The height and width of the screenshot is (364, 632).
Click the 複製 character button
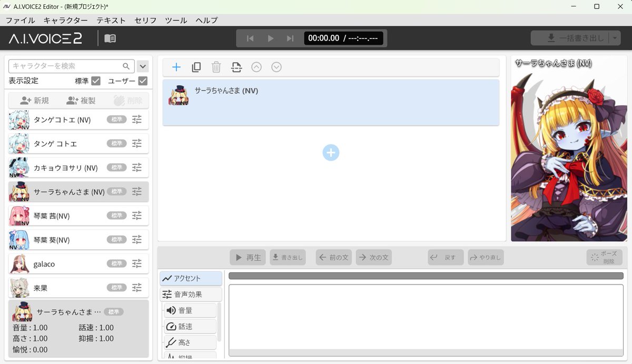81,101
